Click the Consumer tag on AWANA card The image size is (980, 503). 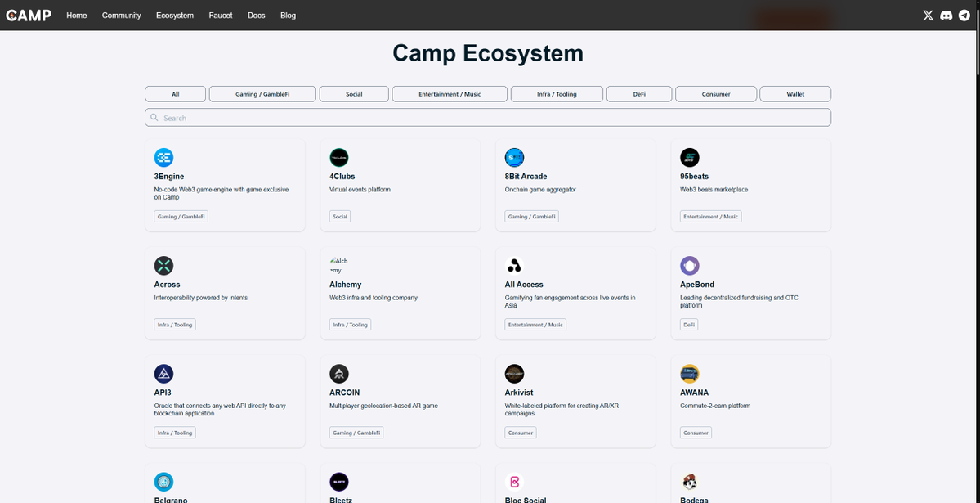(x=696, y=433)
